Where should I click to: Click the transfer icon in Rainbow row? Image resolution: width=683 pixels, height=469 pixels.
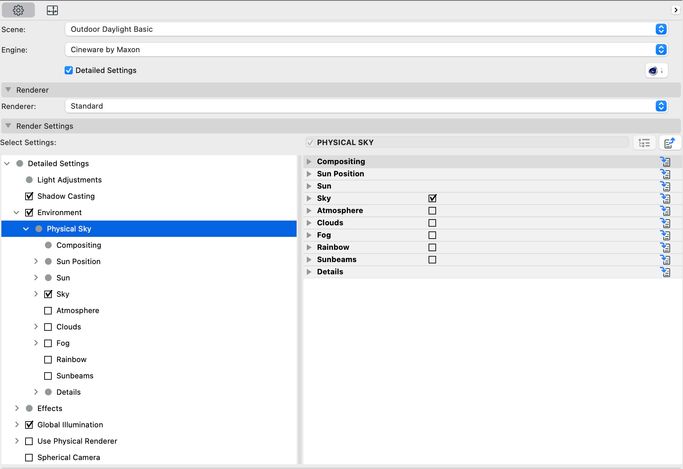pos(665,247)
